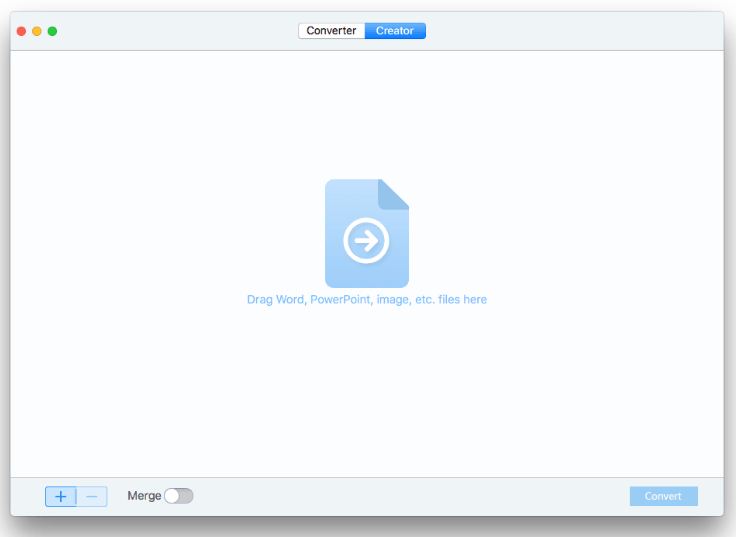Click the empty title bar right of Creator
736x537 pixels.
click(570, 31)
